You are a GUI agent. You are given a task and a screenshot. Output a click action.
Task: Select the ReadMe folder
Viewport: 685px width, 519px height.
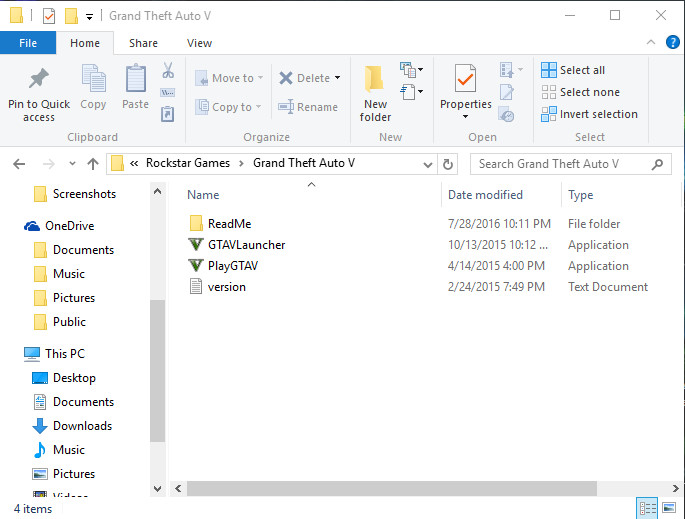[x=221, y=224]
